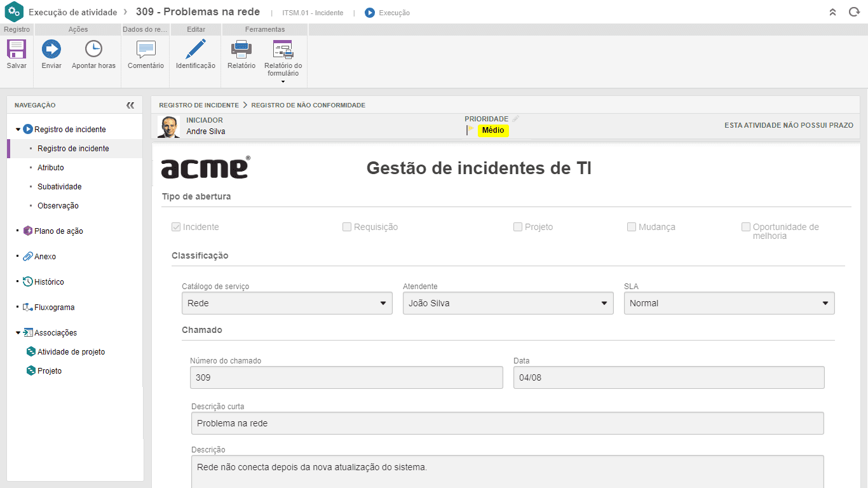Click the Anexo paperclip icon

coord(28,256)
